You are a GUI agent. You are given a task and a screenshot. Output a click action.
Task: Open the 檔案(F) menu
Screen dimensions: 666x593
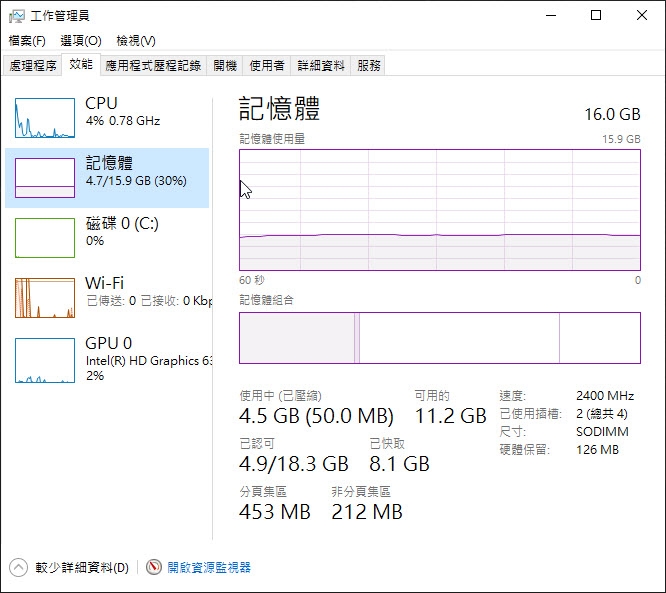pyautogui.click(x=27, y=41)
